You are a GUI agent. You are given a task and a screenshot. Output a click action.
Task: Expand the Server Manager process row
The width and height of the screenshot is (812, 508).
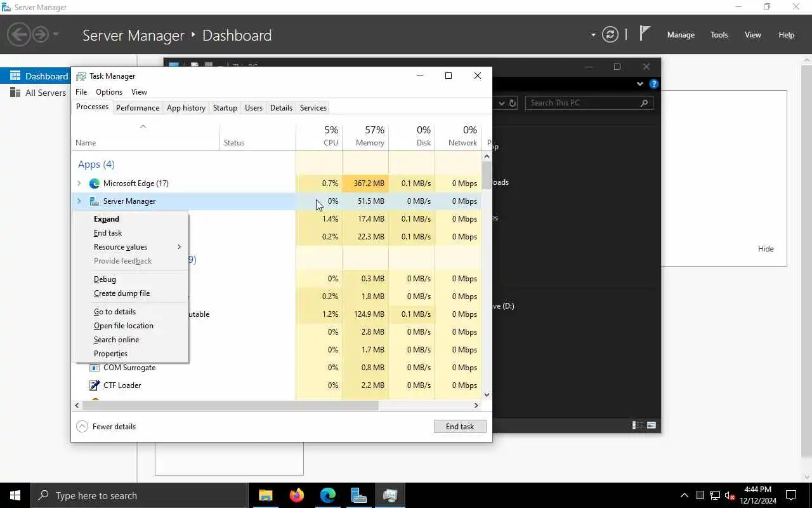click(x=79, y=201)
